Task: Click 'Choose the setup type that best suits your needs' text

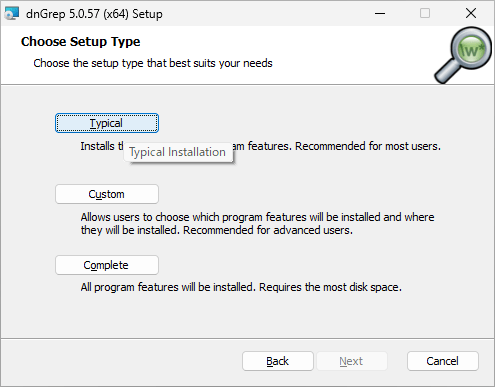Action: click(153, 63)
